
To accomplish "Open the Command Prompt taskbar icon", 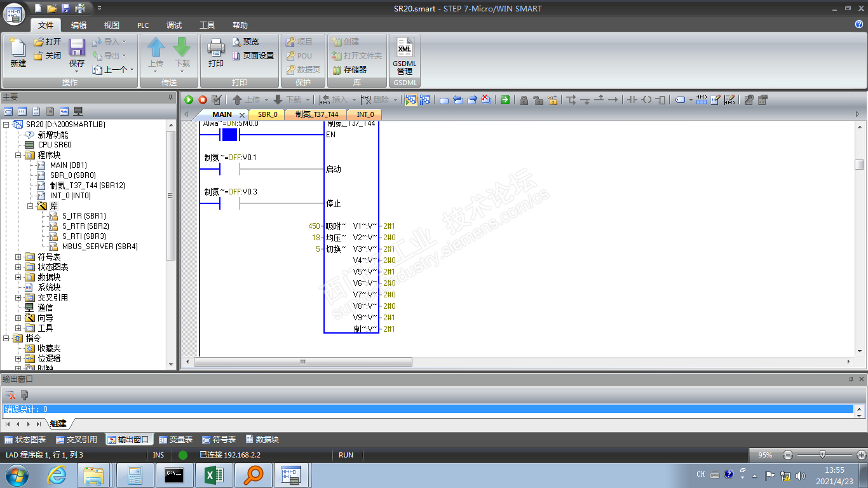I will point(173,475).
